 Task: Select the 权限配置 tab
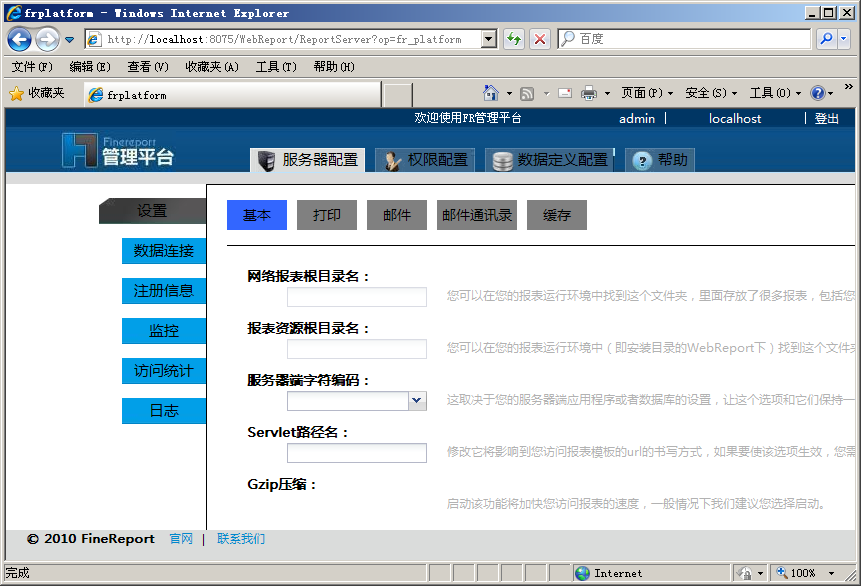click(x=425, y=160)
